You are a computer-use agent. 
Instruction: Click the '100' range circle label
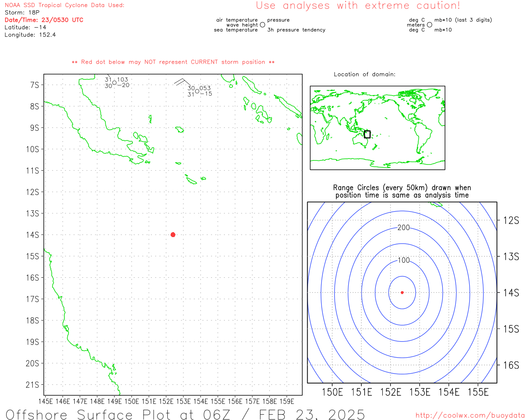pyautogui.click(x=404, y=260)
